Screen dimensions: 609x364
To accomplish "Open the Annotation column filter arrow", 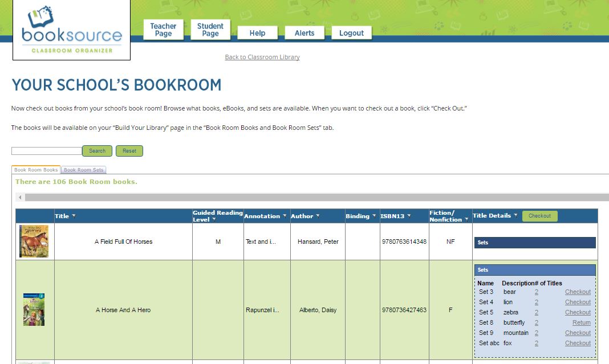I will (x=285, y=216).
